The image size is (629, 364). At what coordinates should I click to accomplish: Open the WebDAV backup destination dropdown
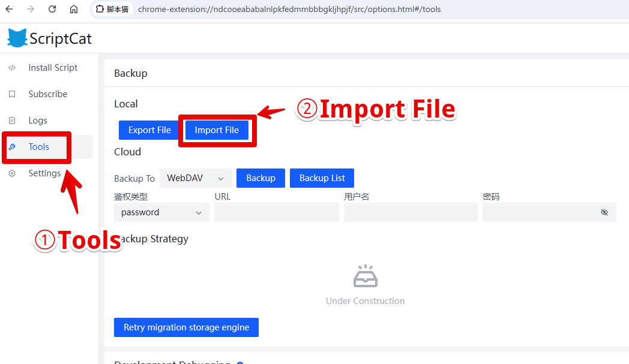[195, 178]
